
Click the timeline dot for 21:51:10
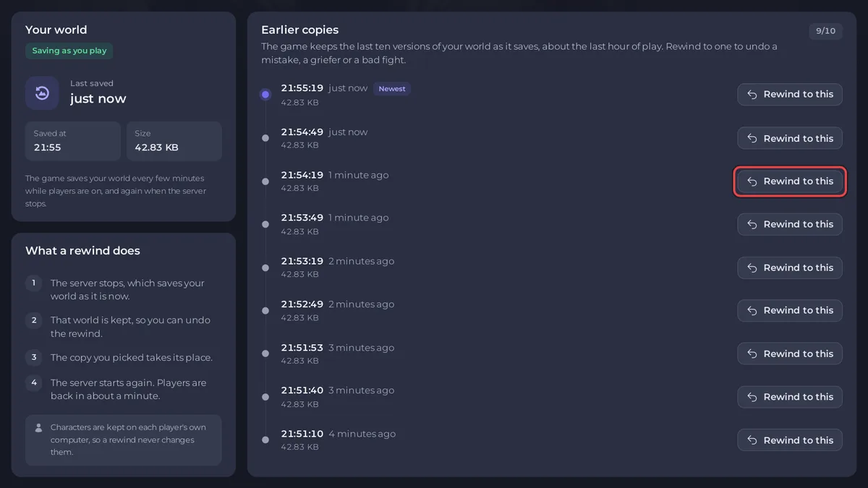click(x=265, y=440)
